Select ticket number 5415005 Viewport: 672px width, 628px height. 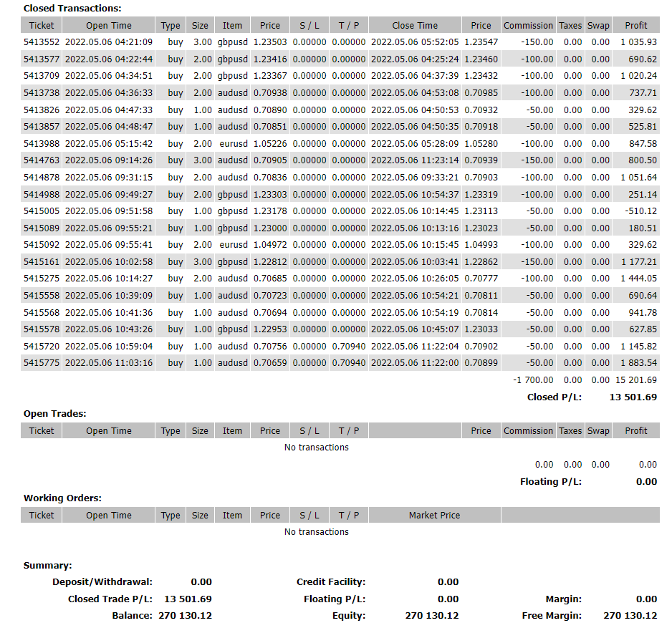coord(42,211)
